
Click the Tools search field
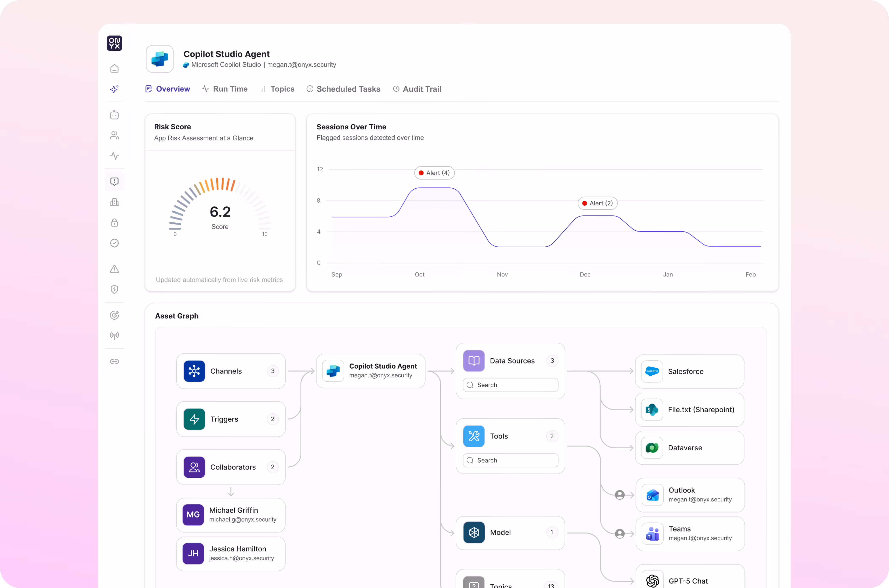tap(510, 461)
